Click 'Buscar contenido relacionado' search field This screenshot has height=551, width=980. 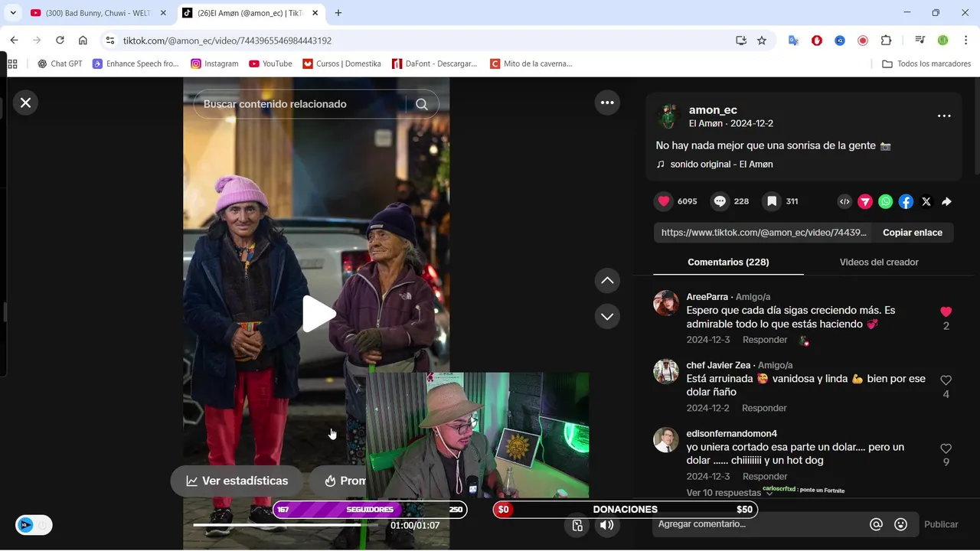[x=299, y=104]
